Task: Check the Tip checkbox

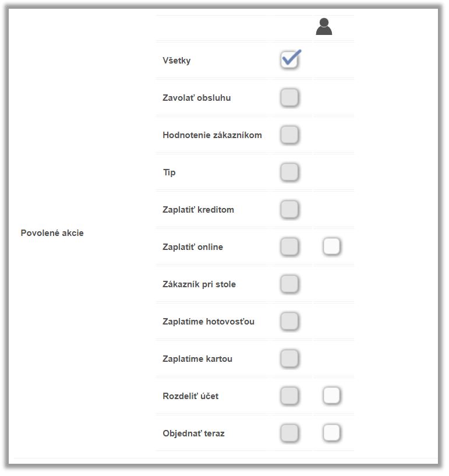Action: [289, 172]
